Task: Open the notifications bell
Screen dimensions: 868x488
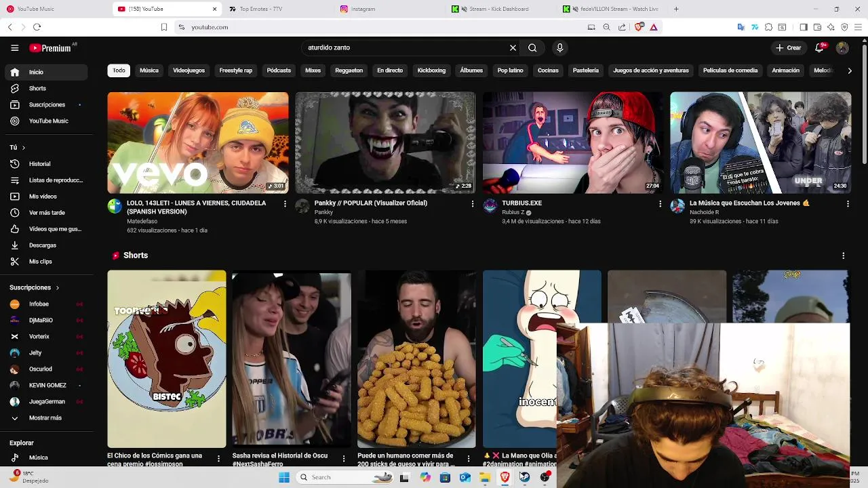Action: 820,47
